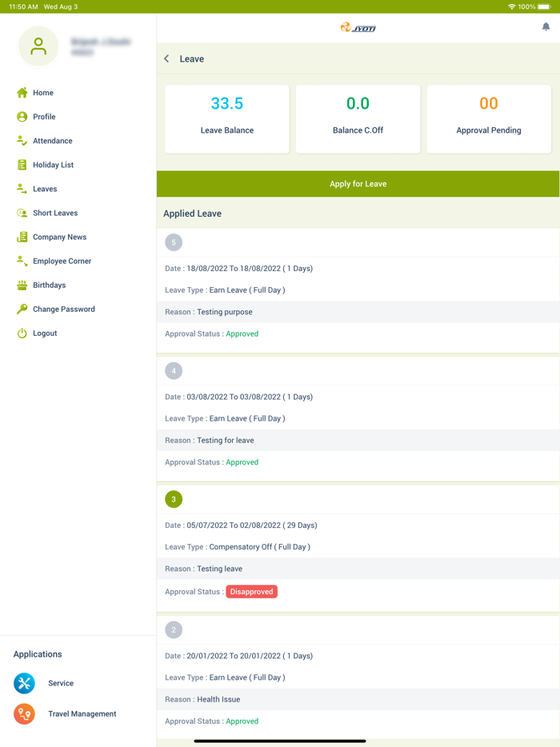
Task: Open Short Leaves menu item
Action: [x=55, y=213]
